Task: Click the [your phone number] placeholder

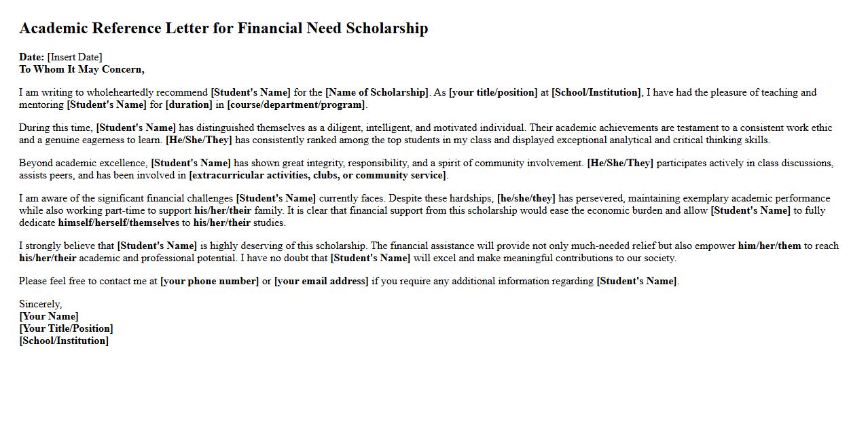Action: point(209,281)
